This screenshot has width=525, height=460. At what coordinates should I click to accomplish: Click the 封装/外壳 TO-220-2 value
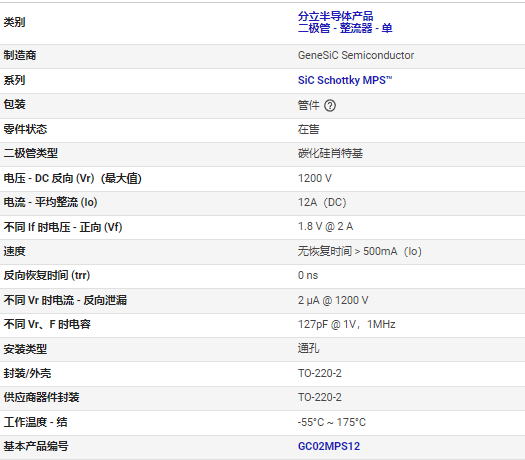click(320, 373)
